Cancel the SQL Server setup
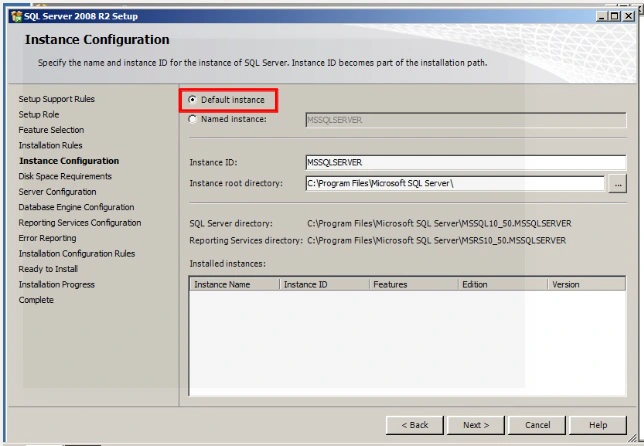Viewport: 644px width, 446px height. [537, 425]
